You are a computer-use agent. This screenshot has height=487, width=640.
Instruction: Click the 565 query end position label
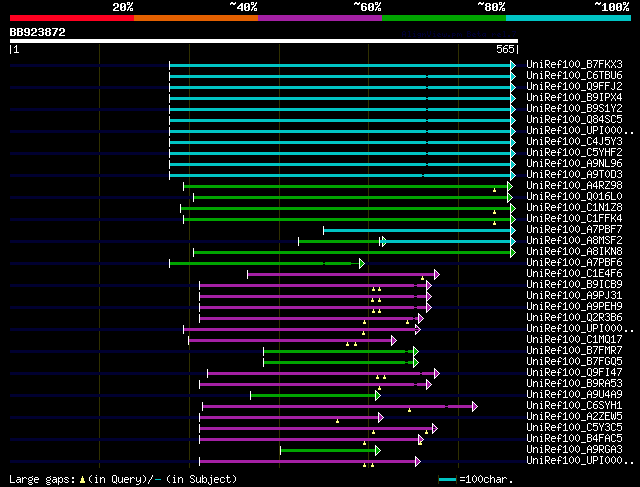[505, 49]
